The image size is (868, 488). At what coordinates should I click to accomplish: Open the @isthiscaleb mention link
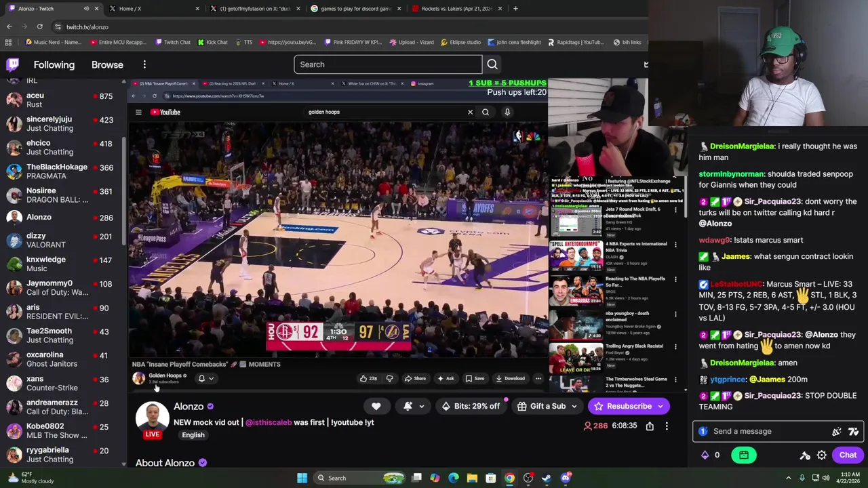[x=269, y=422]
